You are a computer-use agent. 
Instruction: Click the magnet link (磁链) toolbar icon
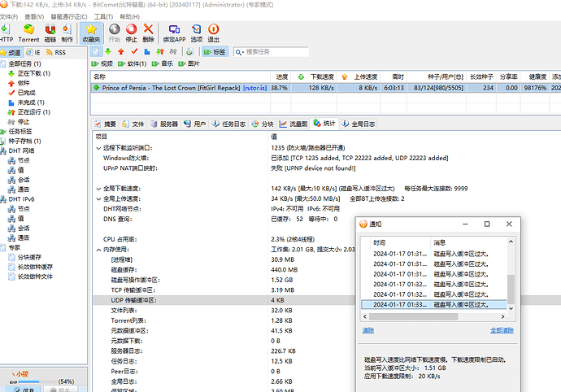tap(50, 33)
